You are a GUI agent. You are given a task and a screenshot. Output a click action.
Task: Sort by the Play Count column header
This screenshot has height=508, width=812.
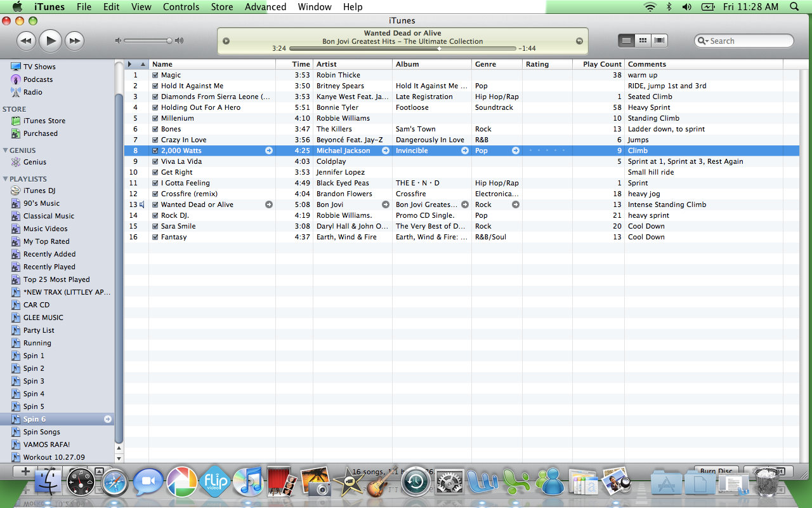[599, 64]
